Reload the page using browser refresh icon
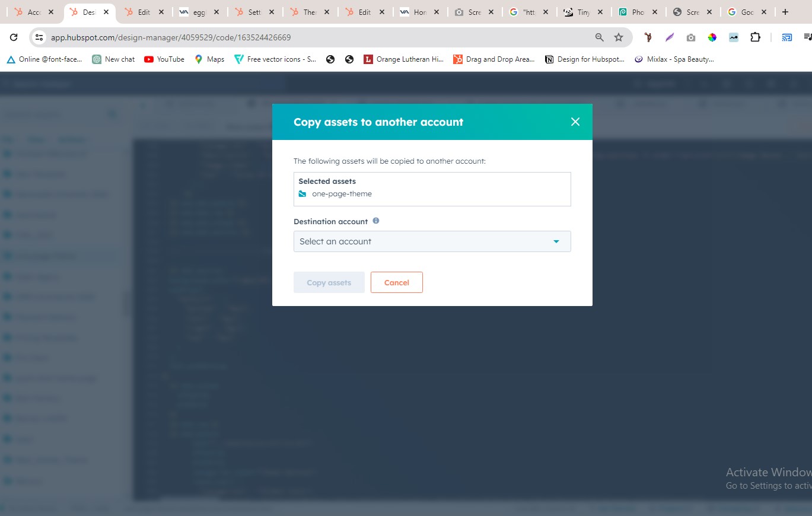Screen dimensions: 812x516 (14, 37)
